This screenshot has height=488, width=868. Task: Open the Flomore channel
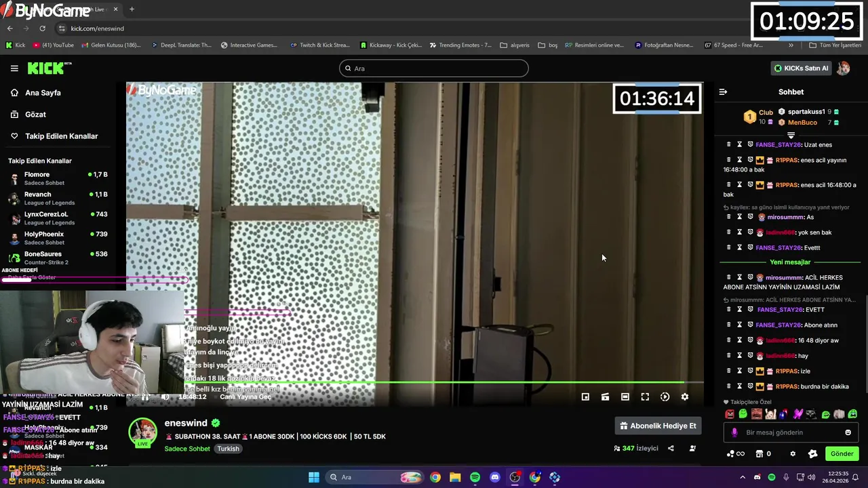[x=58, y=178]
